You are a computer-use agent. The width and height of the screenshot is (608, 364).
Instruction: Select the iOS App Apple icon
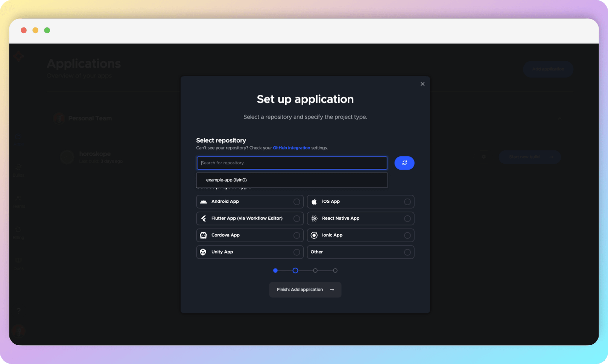point(315,202)
